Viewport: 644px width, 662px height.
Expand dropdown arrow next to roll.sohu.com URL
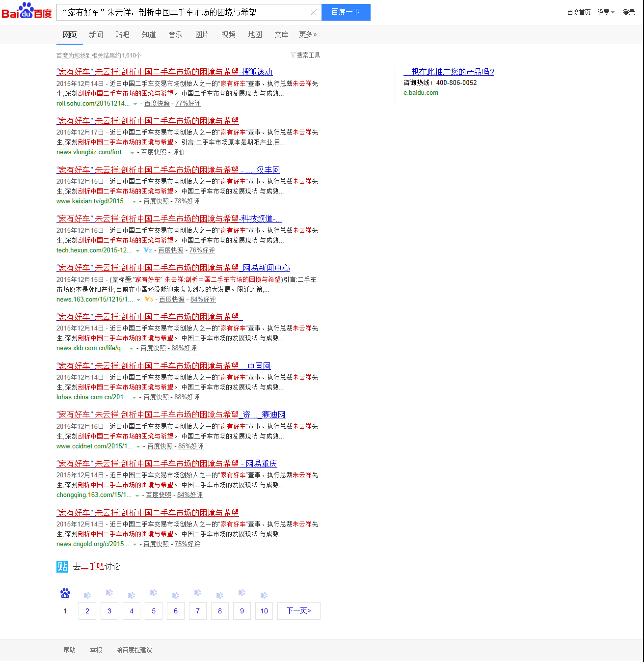[135, 104]
